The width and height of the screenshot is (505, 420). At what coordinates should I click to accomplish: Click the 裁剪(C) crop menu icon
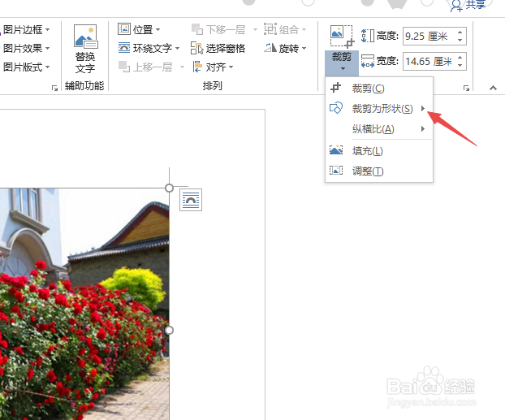click(x=335, y=88)
